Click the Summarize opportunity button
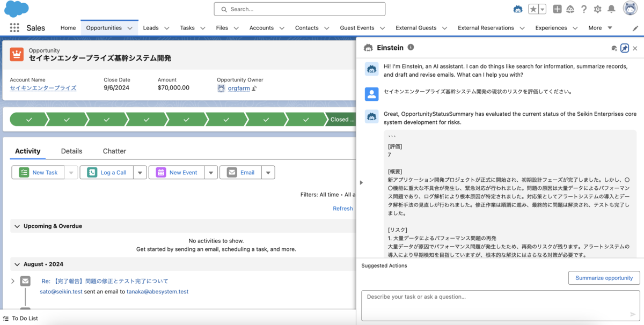Viewport: 644px width, 325px height. [x=604, y=278]
